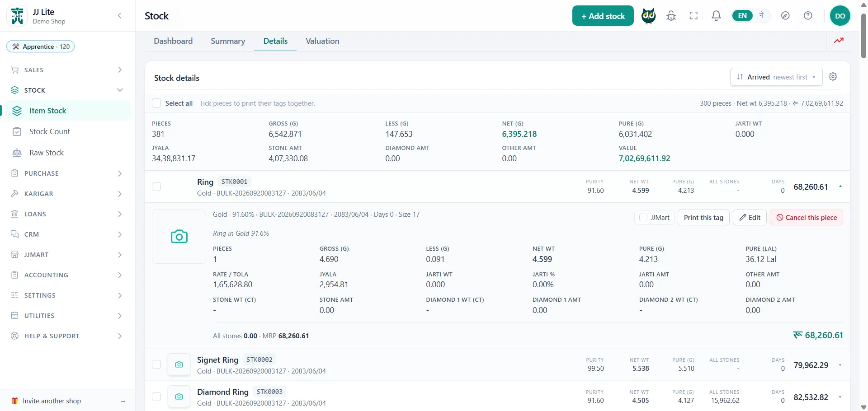This screenshot has width=868, height=411.
Task: Click the Utilities sidebar icon
Action: pos(15,316)
